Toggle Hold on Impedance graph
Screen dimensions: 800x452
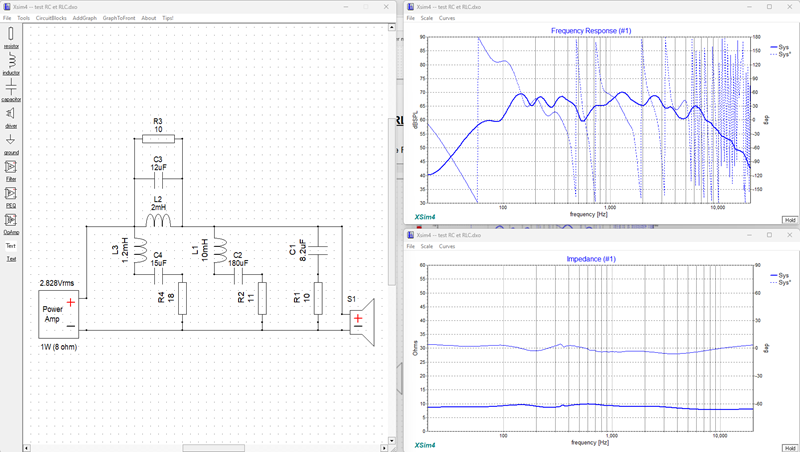pyautogui.click(x=790, y=448)
